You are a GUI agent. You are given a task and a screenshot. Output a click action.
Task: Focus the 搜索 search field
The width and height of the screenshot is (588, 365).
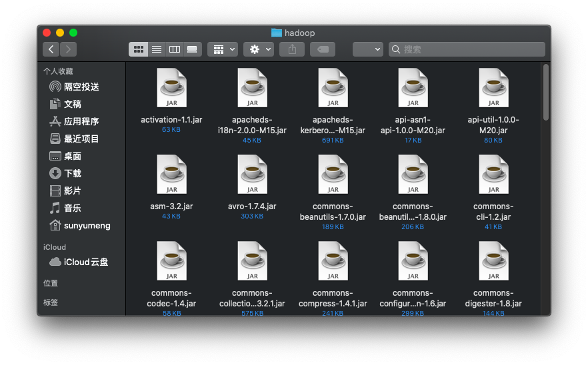(x=467, y=49)
